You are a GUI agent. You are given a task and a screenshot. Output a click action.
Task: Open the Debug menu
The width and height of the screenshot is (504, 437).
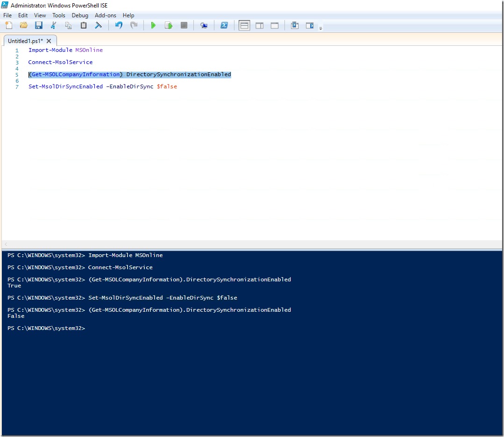tap(80, 15)
